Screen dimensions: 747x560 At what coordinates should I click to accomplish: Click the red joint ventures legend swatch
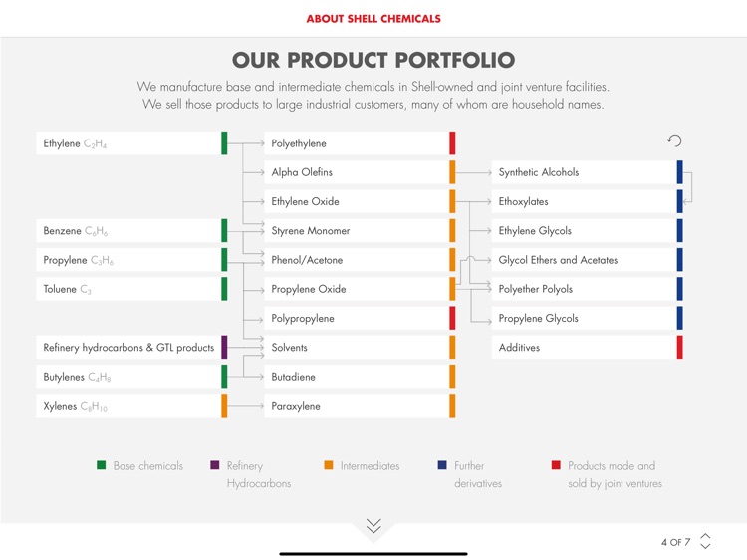click(556, 465)
